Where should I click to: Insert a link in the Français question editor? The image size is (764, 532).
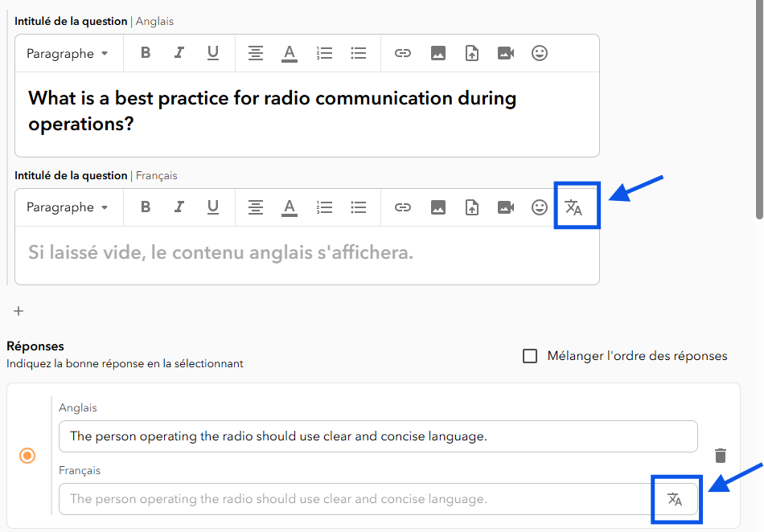[402, 207]
